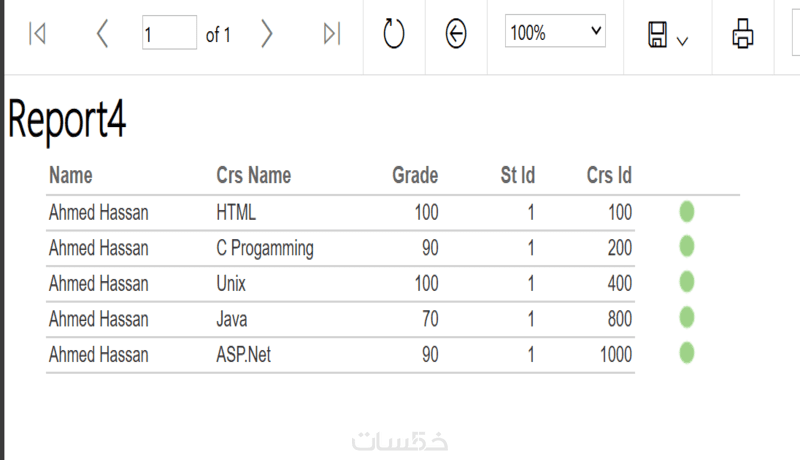Select the Unix course cell
The height and width of the screenshot is (460, 800).
point(231,284)
